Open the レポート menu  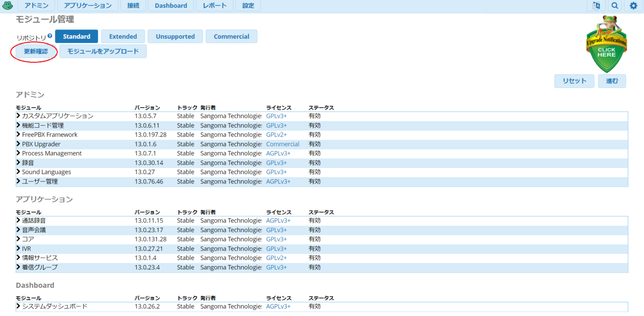pos(214,5)
